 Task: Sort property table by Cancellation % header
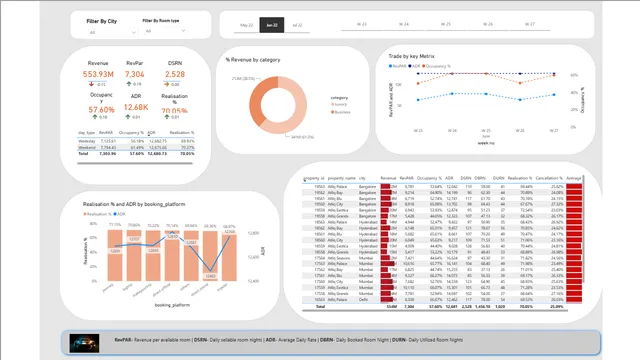pyautogui.click(x=549, y=178)
